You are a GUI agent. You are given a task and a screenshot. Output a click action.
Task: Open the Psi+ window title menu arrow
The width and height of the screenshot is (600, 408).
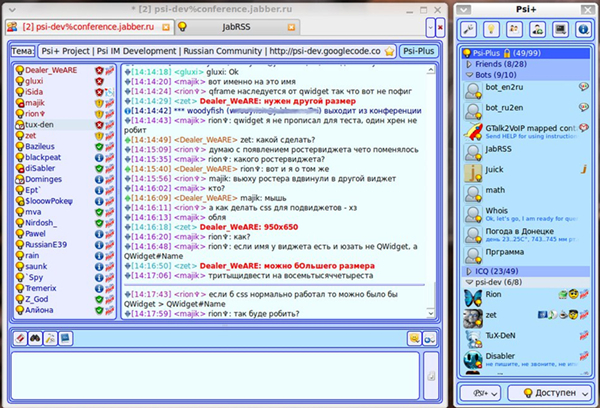[x=463, y=10]
